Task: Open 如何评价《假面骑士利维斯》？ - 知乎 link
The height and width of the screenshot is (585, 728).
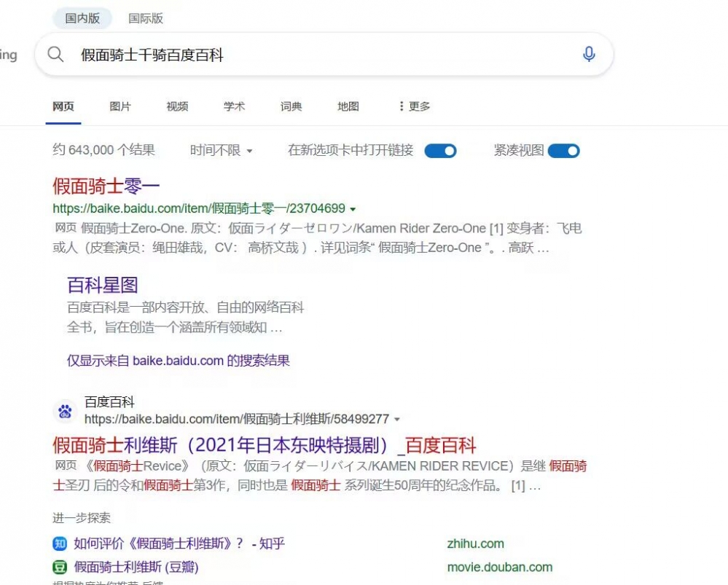Action: pos(179,543)
